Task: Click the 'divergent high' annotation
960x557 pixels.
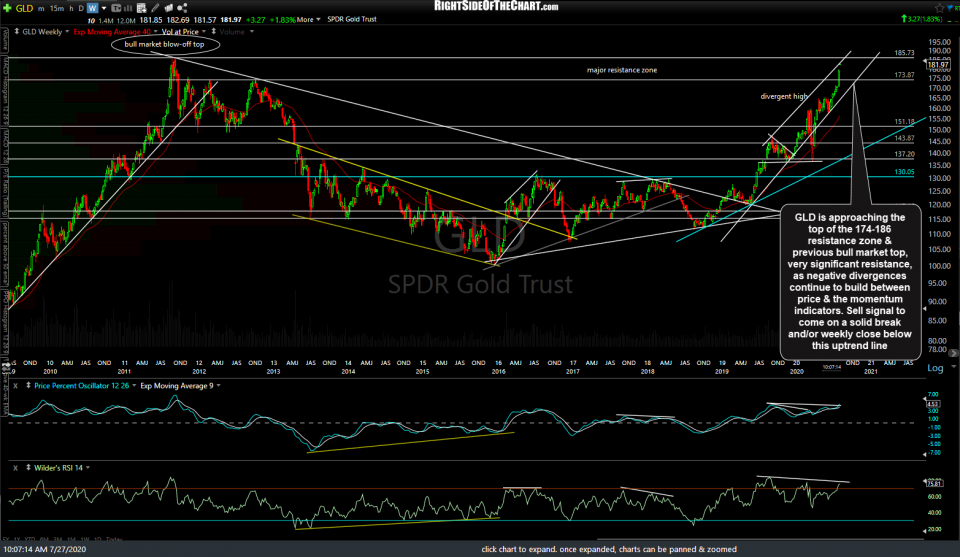Action: (784, 96)
